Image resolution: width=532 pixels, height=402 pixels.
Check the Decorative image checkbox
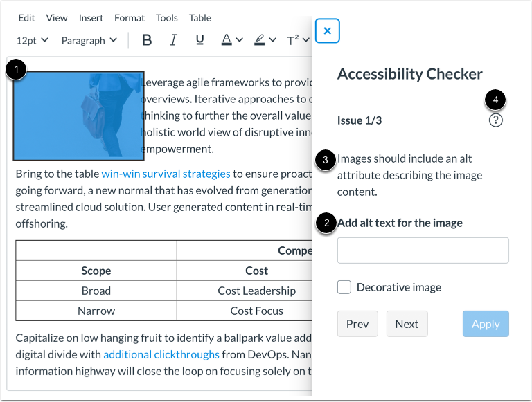click(344, 286)
